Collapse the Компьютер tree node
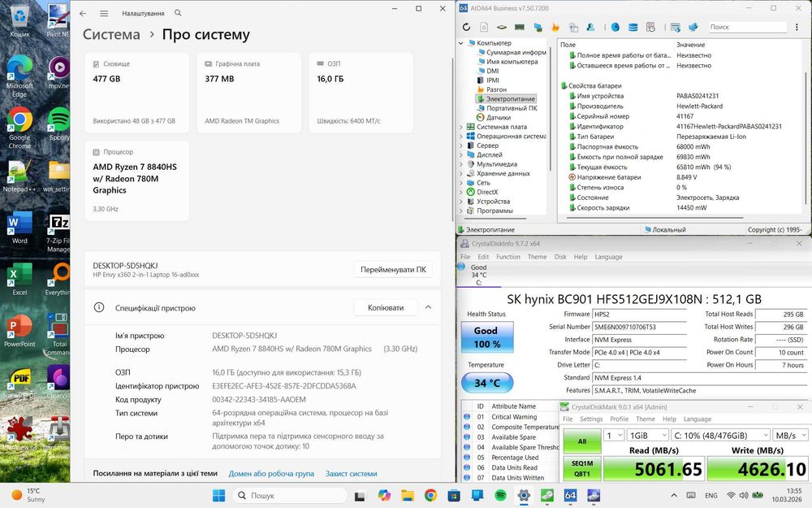812x508 pixels. (461, 43)
